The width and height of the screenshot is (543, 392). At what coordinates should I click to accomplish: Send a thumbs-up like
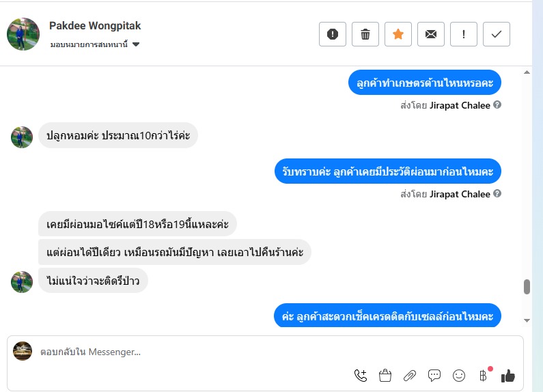pos(507,375)
